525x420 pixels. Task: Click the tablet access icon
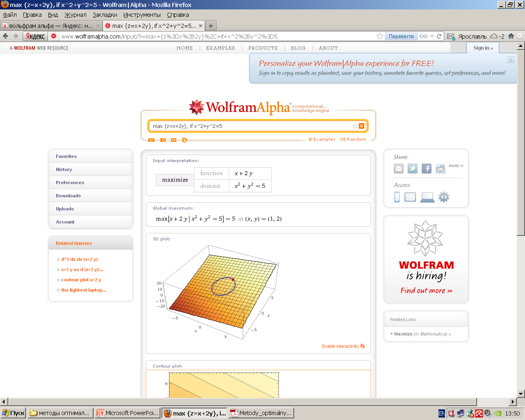pos(410,197)
